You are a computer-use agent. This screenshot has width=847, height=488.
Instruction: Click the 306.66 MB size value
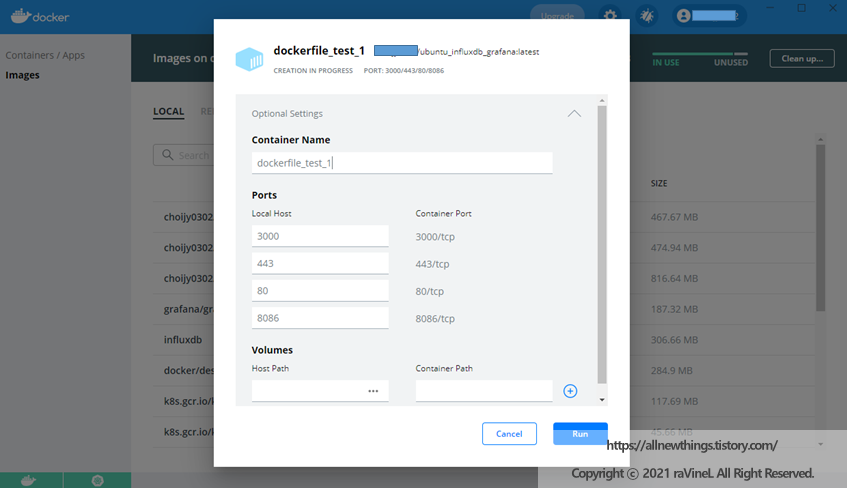(x=674, y=340)
